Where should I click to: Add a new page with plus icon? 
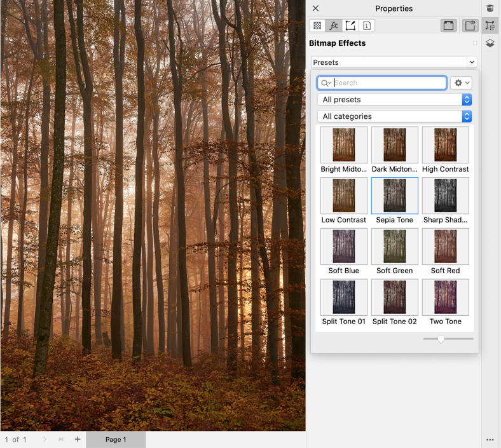click(x=78, y=439)
